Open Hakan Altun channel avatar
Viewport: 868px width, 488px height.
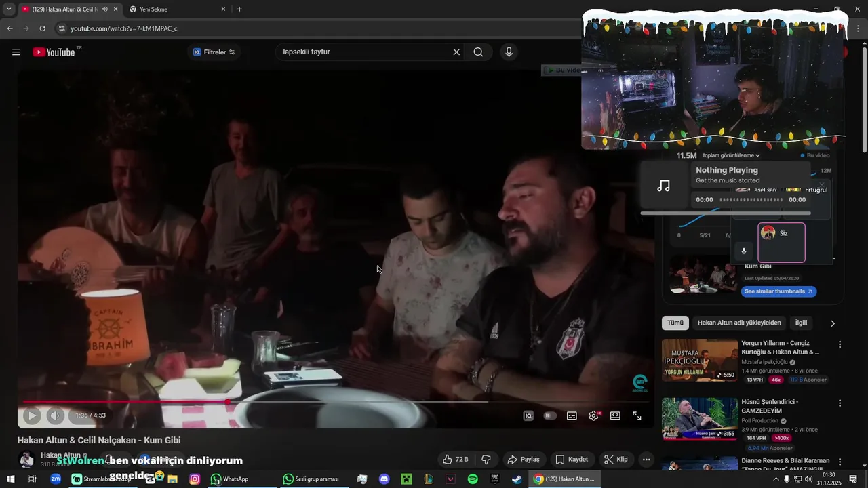(x=26, y=460)
